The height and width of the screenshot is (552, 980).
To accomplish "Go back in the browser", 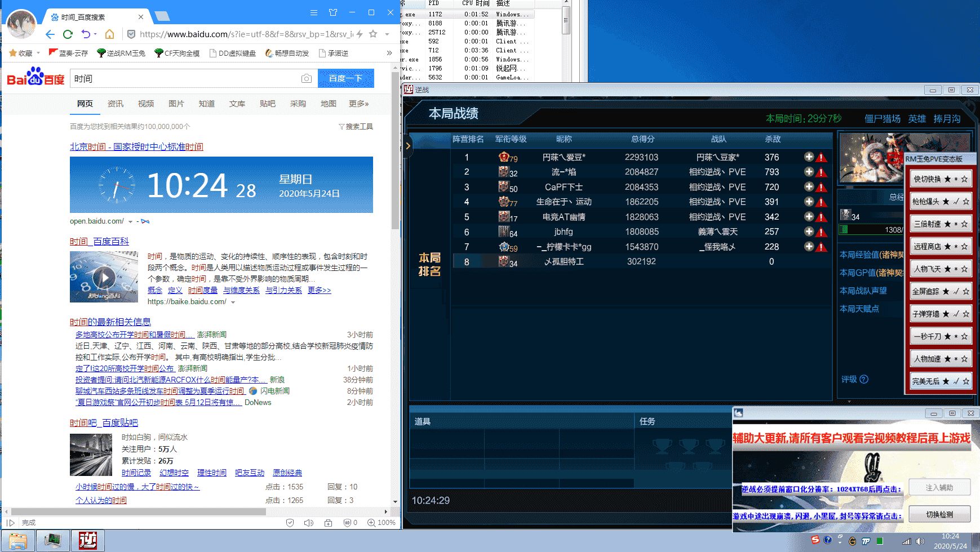I will coord(50,34).
